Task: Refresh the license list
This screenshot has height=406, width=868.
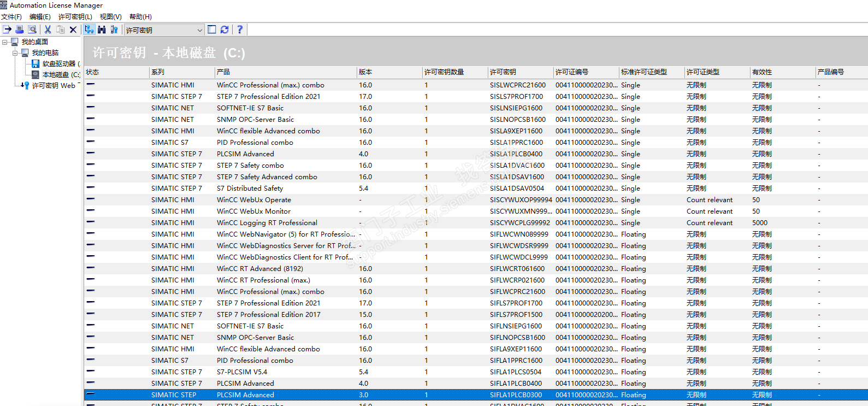Action: click(x=225, y=30)
